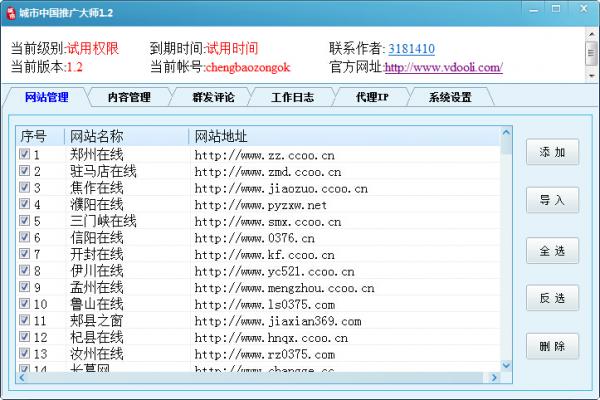Click the author contact number 3181410
The height and width of the screenshot is (400, 600).
[x=411, y=48]
